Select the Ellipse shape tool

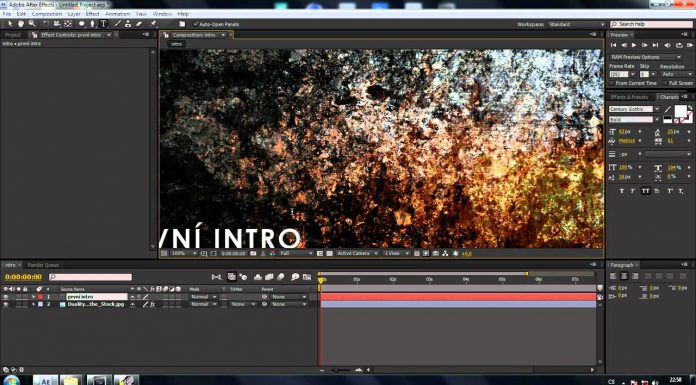82,24
